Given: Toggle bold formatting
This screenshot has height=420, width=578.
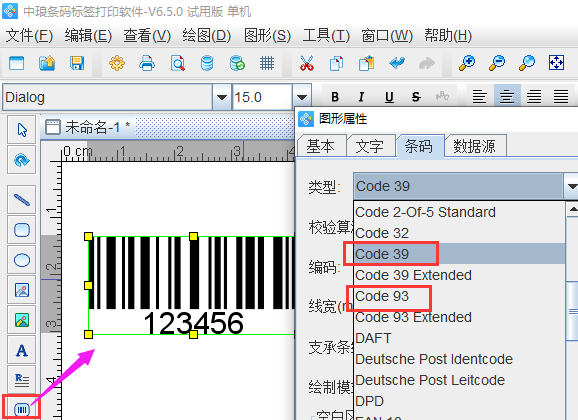Looking at the screenshot, I should (x=335, y=97).
